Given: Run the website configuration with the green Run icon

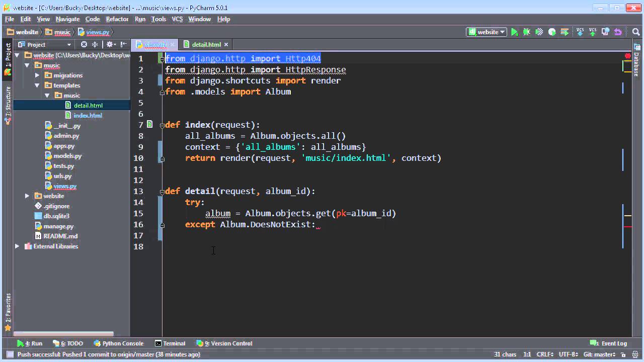Looking at the screenshot, I should click(514, 32).
